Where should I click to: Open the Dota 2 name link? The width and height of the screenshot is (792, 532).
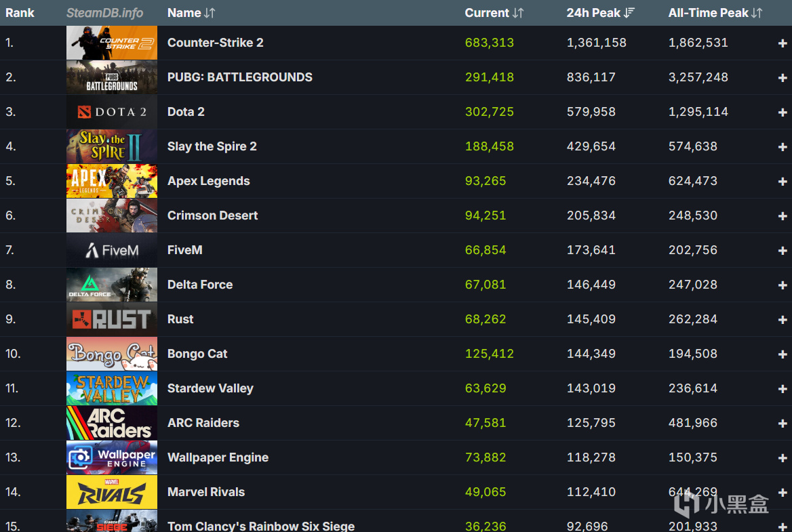pos(186,112)
